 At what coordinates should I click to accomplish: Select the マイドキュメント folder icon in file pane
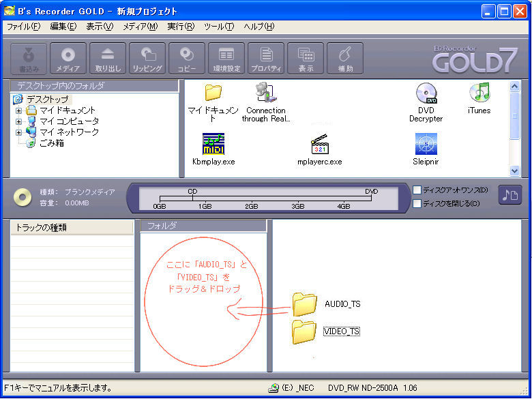coord(213,92)
